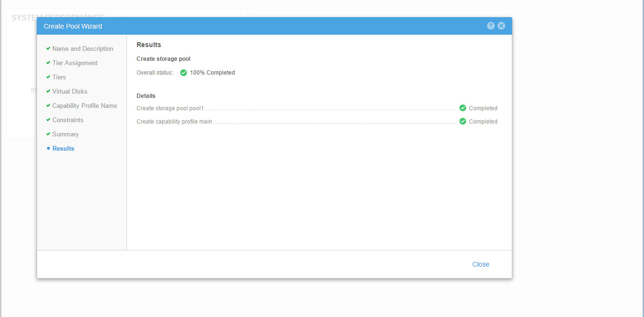Close the Create Pool Wizard with the X icon
The width and height of the screenshot is (644, 317).
[501, 26]
